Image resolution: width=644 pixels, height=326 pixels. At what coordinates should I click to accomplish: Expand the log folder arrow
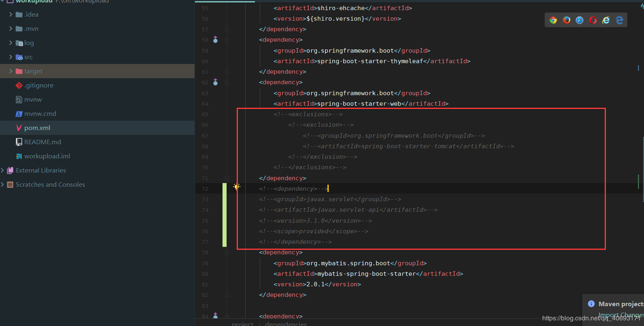click(x=11, y=43)
